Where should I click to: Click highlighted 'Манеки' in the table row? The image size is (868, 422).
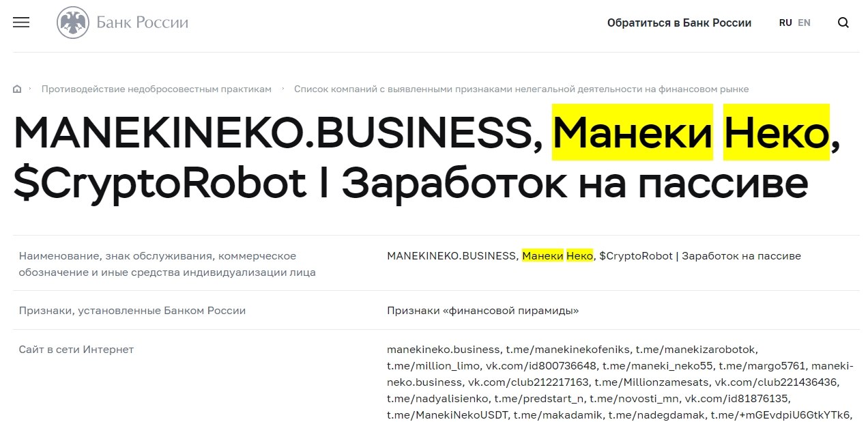pos(543,255)
